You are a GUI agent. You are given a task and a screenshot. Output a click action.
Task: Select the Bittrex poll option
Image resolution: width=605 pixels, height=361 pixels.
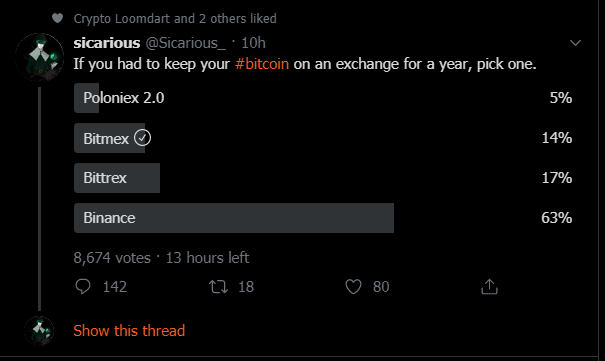click(x=323, y=178)
